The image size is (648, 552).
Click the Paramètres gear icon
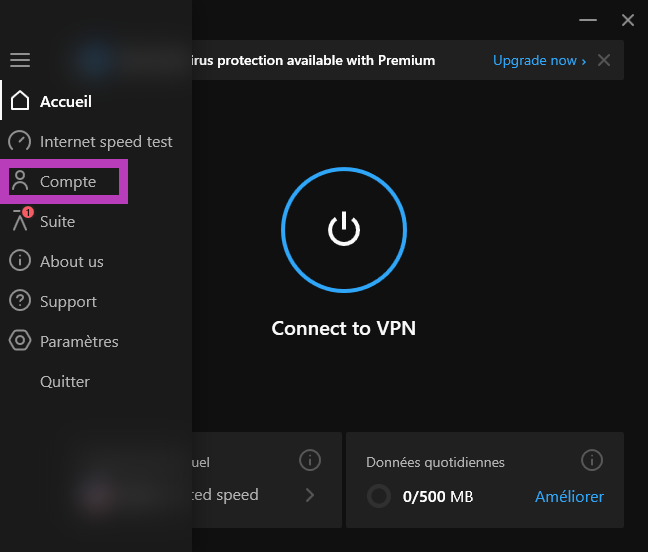(x=20, y=340)
